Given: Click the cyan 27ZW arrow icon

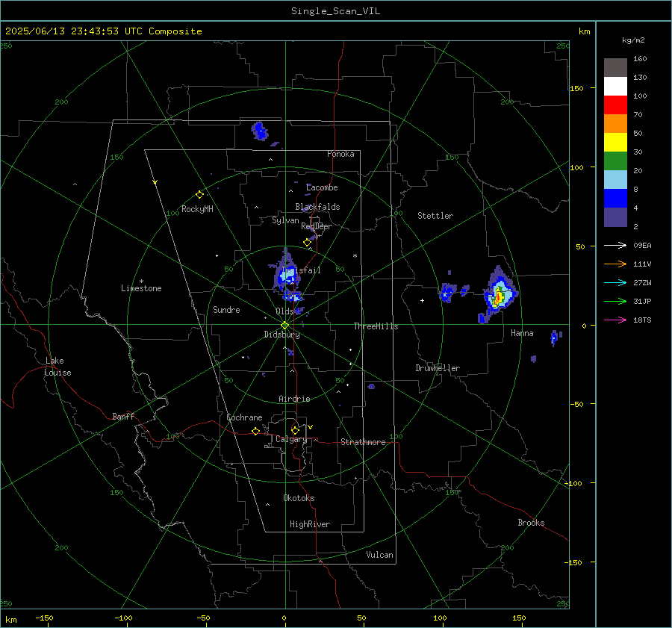Looking at the screenshot, I should [x=615, y=282].
